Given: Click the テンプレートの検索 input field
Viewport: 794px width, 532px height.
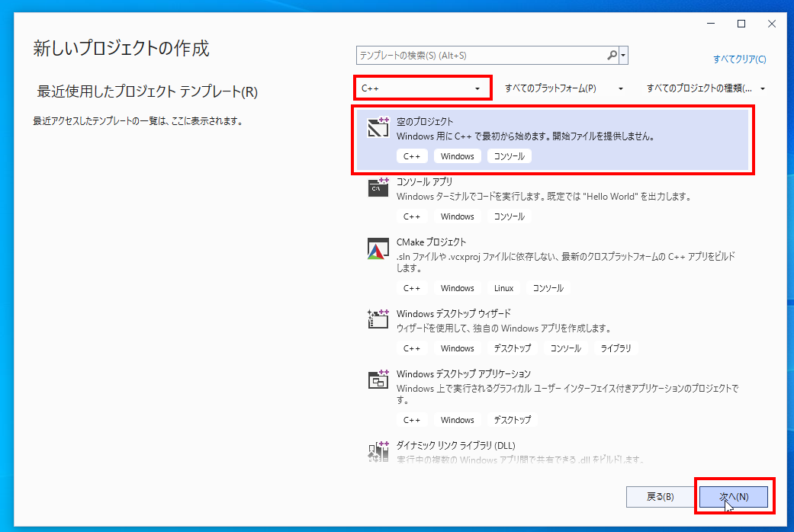Looking at the screenshot, I should (481, 55).
